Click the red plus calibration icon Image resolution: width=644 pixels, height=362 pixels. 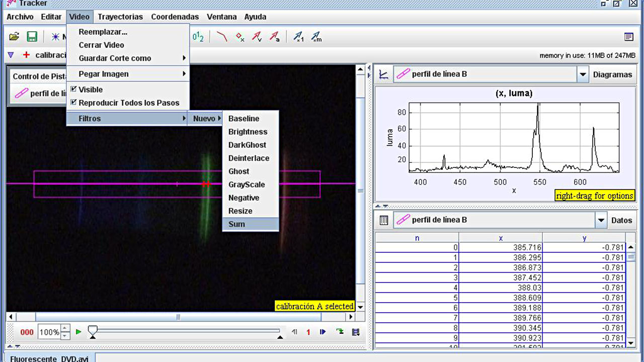click(26, 55)
